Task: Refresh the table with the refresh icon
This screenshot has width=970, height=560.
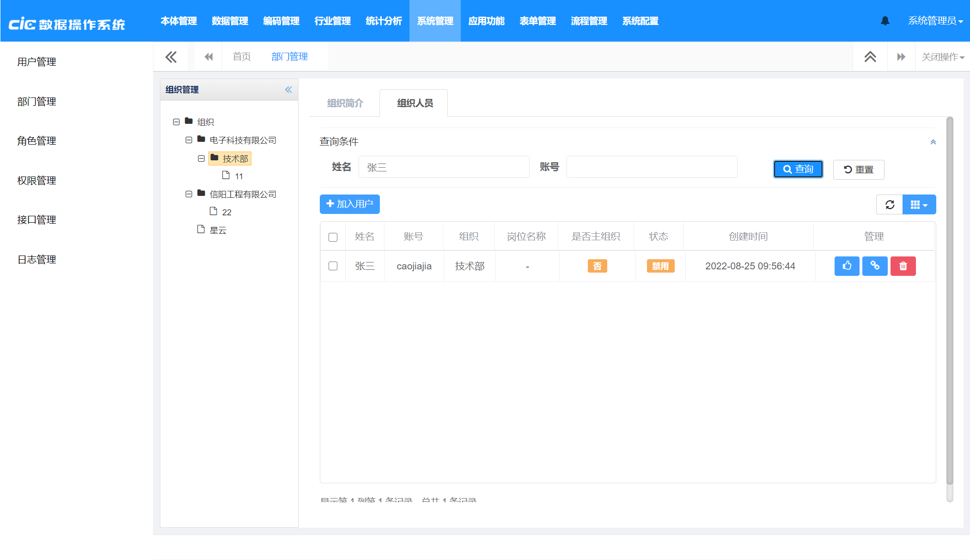Action: (890, 205)
